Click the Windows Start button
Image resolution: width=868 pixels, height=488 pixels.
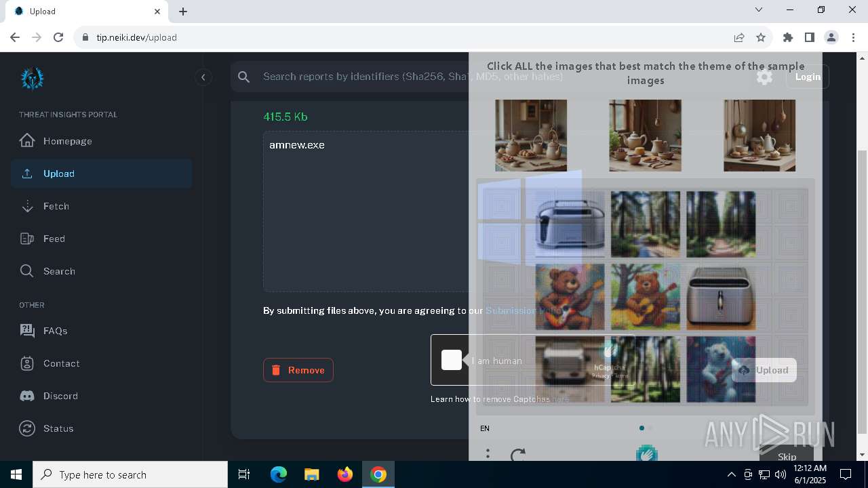[16, 474]
